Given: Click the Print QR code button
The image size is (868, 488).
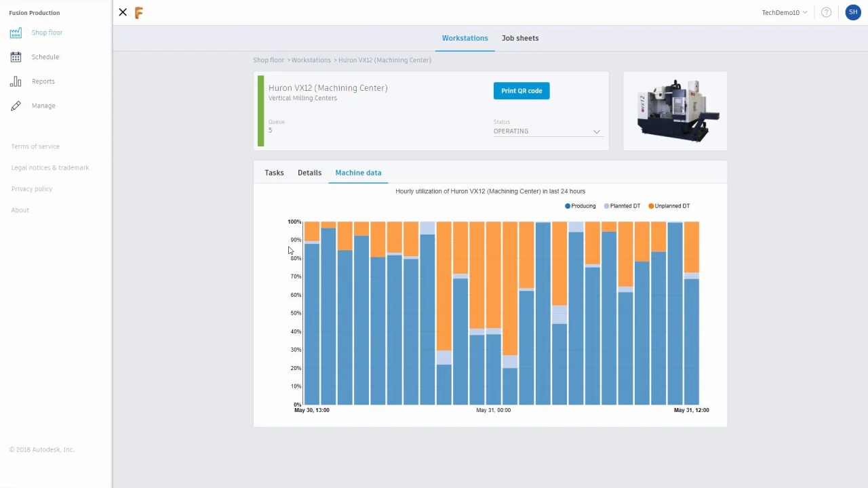Looking at the screenshot, I should 521,91.
